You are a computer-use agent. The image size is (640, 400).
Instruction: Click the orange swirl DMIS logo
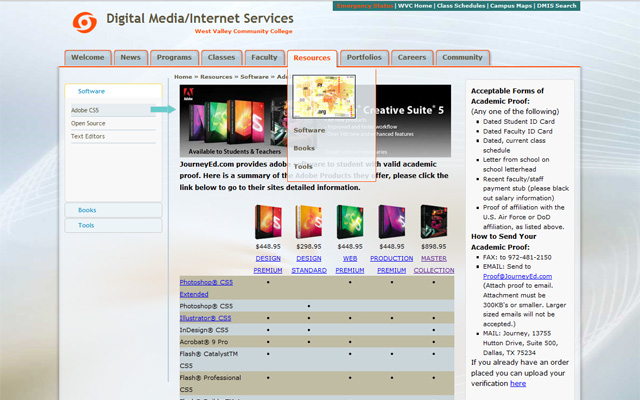[85, 22]
